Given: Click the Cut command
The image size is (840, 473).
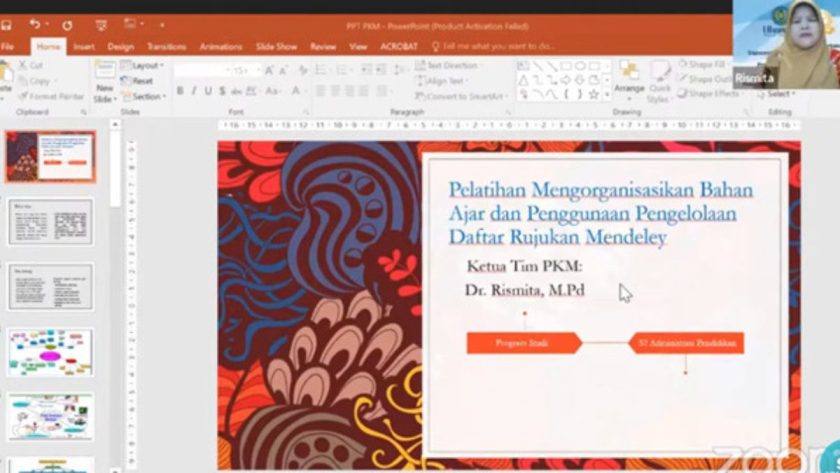Looking at the screenshot, I should point(37,65).
